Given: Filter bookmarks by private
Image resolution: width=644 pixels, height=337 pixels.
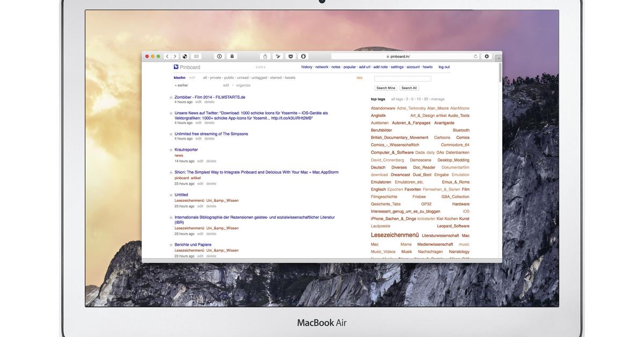Looking at the screenshot, I should pyautogui.click(x=216, y=78).
